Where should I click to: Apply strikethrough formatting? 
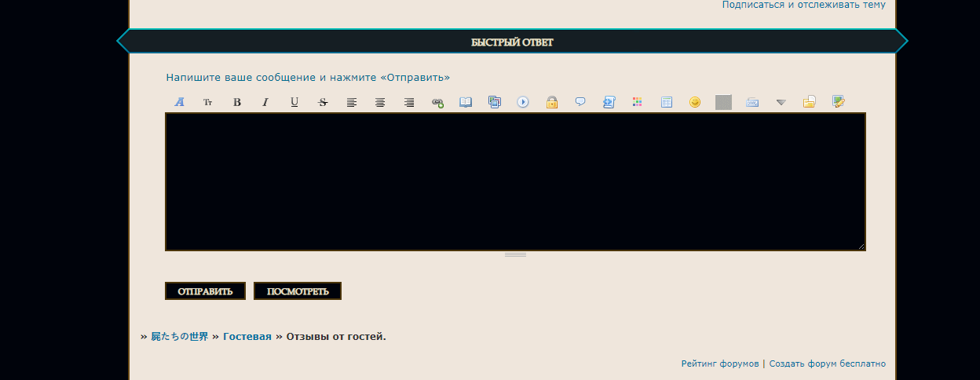pyautogui.click(x=323, y=102)
